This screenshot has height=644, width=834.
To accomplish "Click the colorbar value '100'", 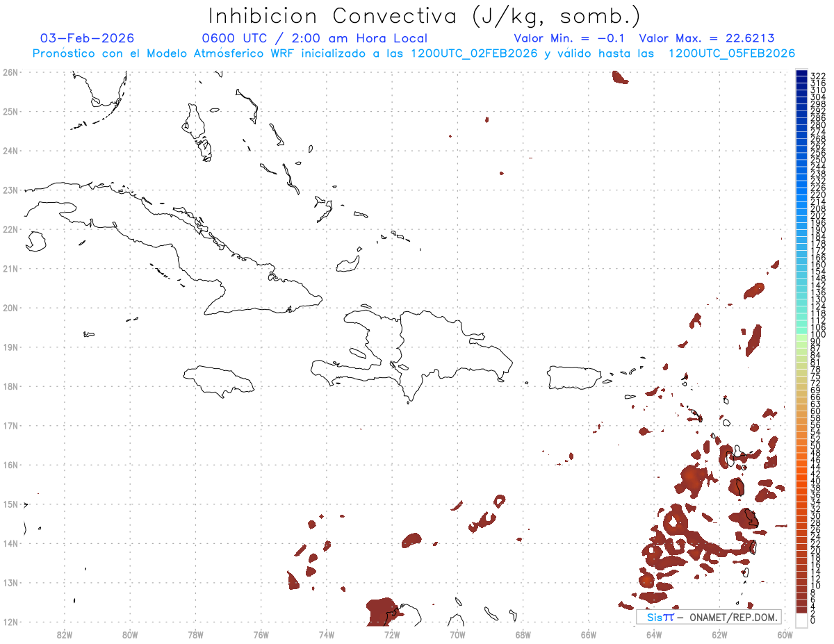I will pyautogui.click(x=817, y=335).
